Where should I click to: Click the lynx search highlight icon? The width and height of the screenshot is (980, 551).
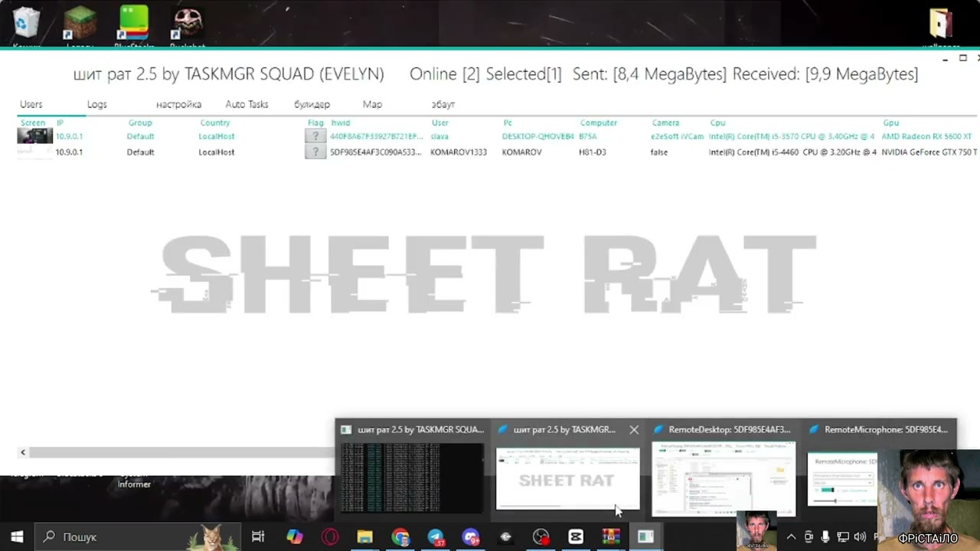pyautogui.click(x=211, y=537)
